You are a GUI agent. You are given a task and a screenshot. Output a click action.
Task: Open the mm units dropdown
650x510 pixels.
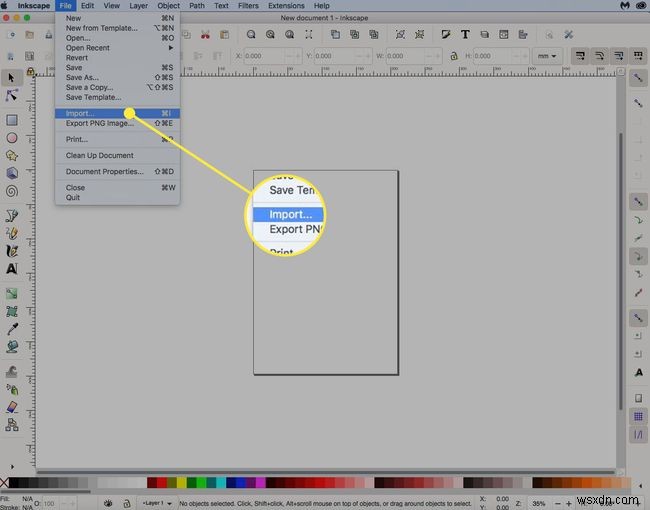(547, 56)
